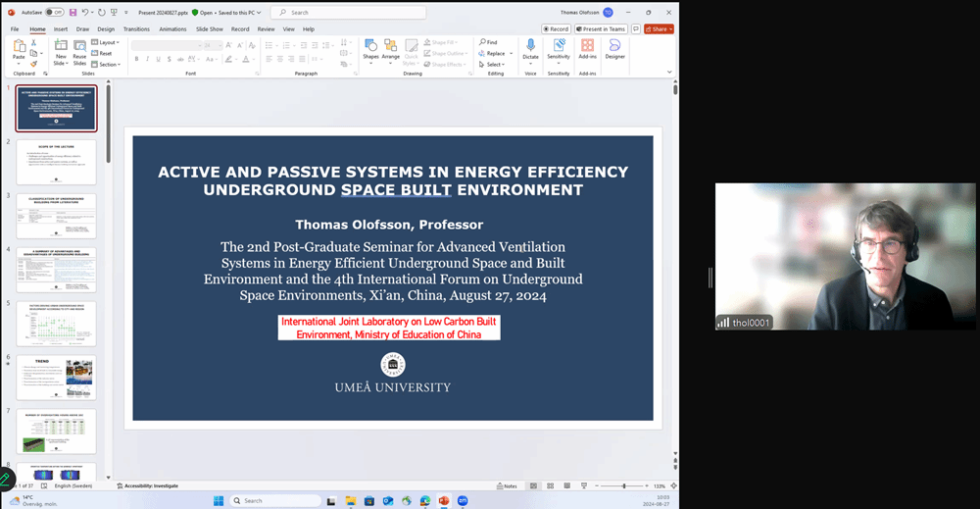Click the Save icon in title bar
The image size is (980, 509).
[73, 13]
